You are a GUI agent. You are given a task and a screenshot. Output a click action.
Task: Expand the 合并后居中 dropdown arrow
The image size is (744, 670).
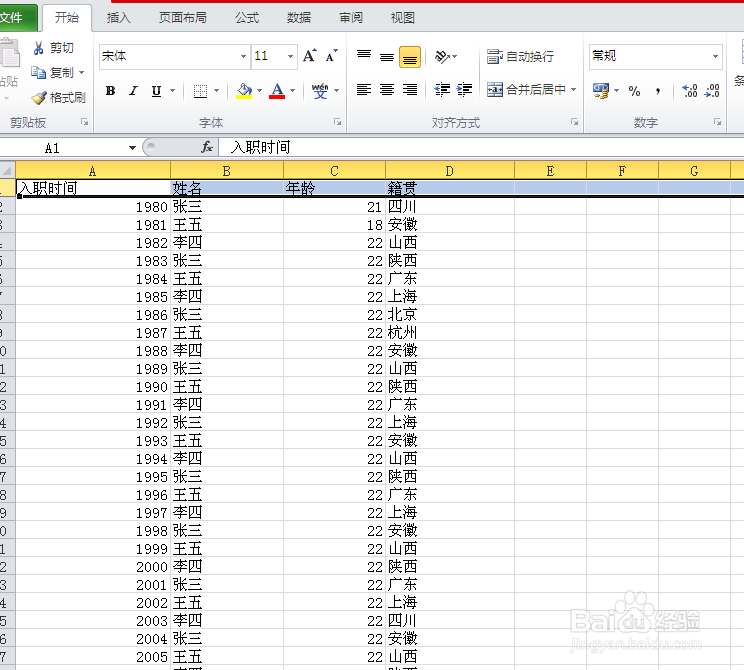pyautogui.click(x=573, y=90)
